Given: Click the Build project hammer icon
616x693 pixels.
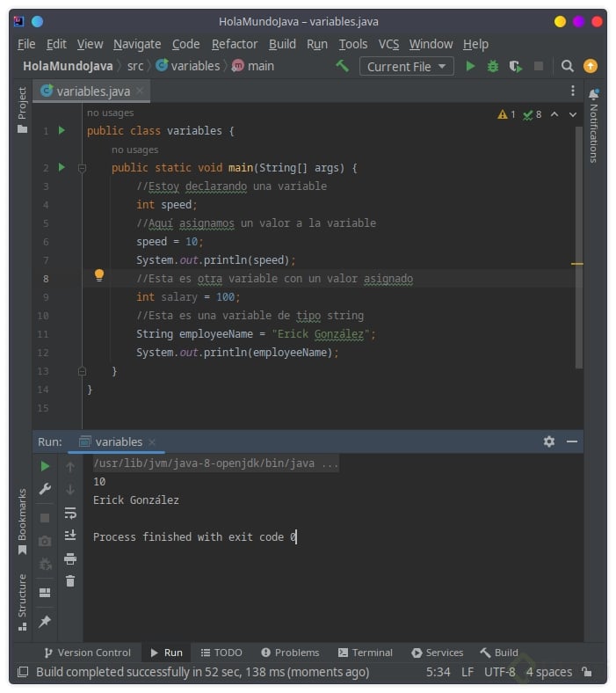Looking at the screenshot, I should (343, 66).
